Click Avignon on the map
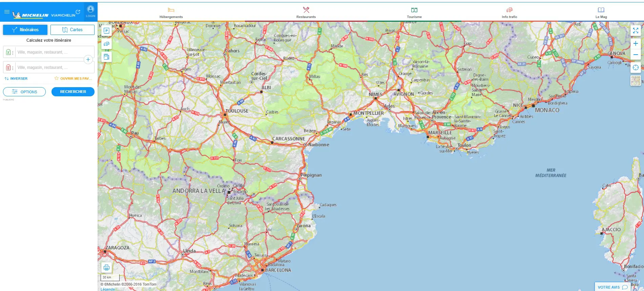644x291 pixels. click(403, 94)
